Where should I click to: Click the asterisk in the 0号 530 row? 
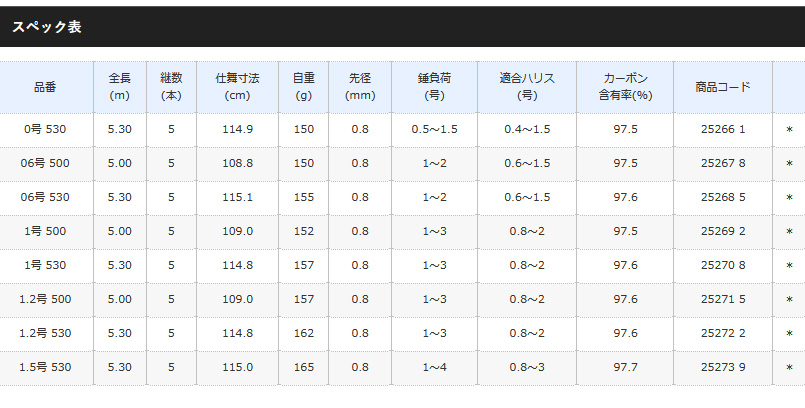point(789,130)
